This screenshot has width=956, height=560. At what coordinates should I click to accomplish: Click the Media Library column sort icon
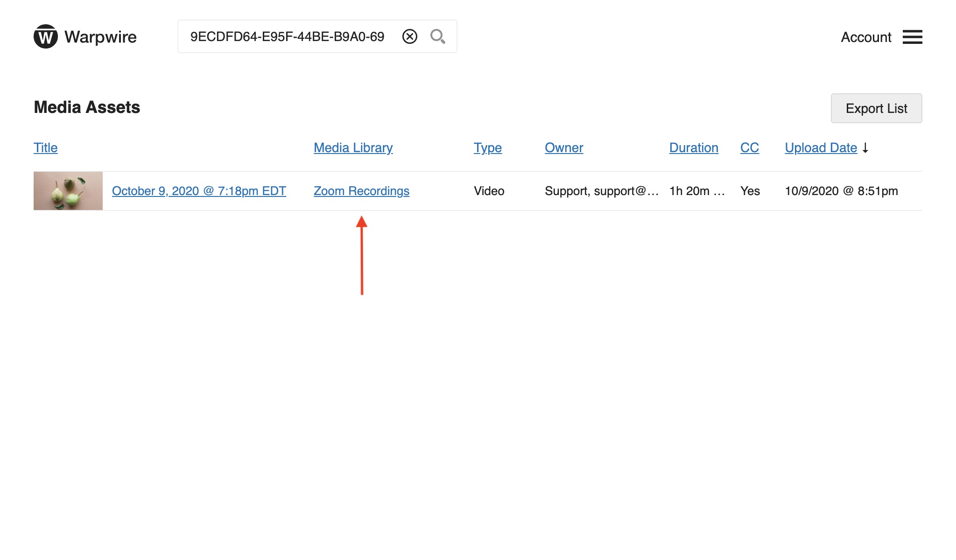click(352, 147)
